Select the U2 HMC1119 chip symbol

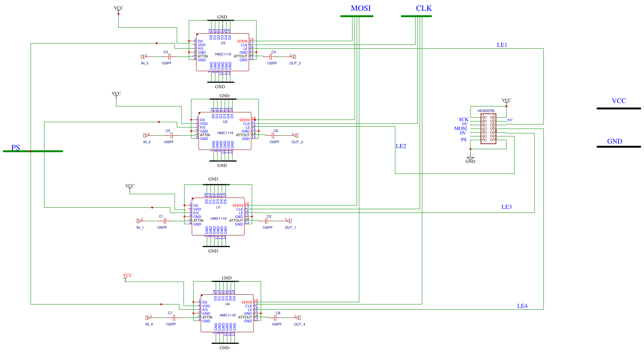[x=225, y=131]
